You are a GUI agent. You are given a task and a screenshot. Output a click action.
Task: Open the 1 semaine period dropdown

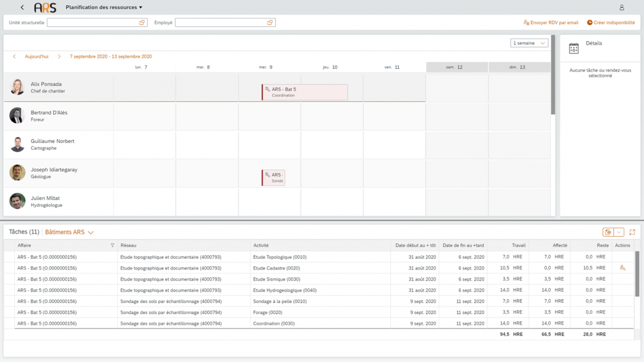(529, 43)
